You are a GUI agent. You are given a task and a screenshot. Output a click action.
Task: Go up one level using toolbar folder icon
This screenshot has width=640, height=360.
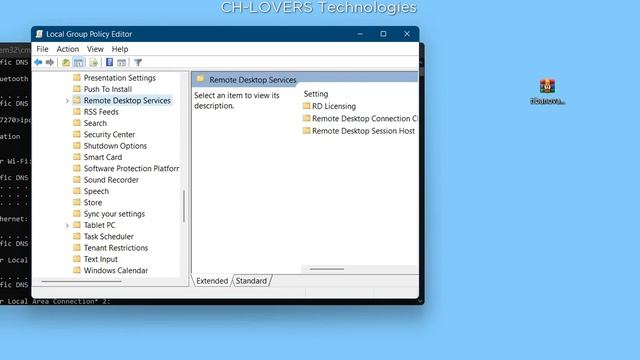click(65, 62)
